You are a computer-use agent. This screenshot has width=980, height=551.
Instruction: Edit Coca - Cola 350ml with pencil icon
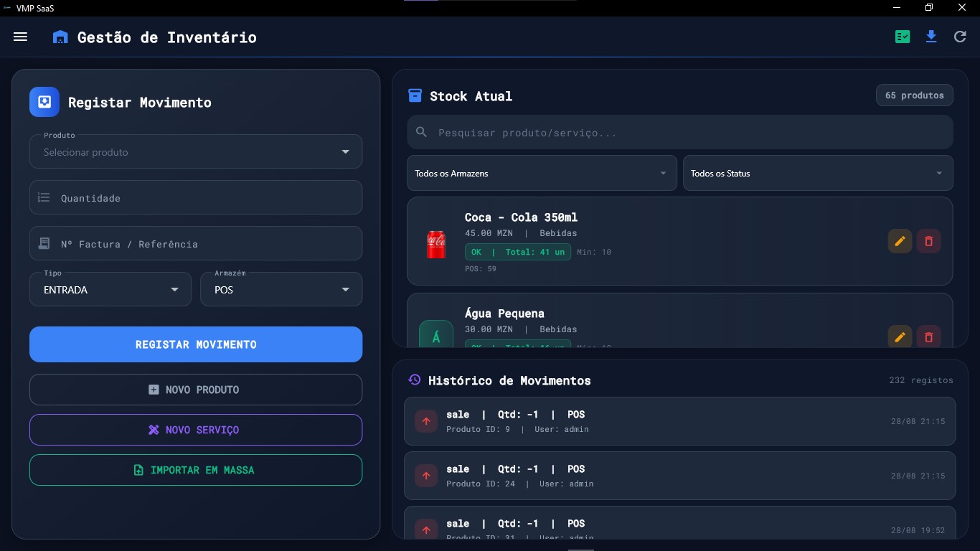point(900,241)
